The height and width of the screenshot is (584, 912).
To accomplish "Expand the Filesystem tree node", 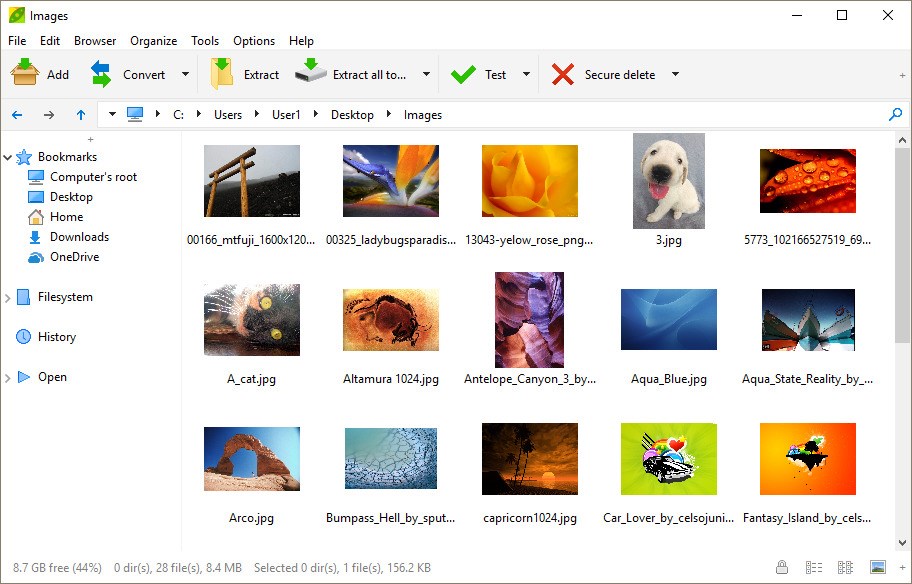I will click(x=8, y=297).
